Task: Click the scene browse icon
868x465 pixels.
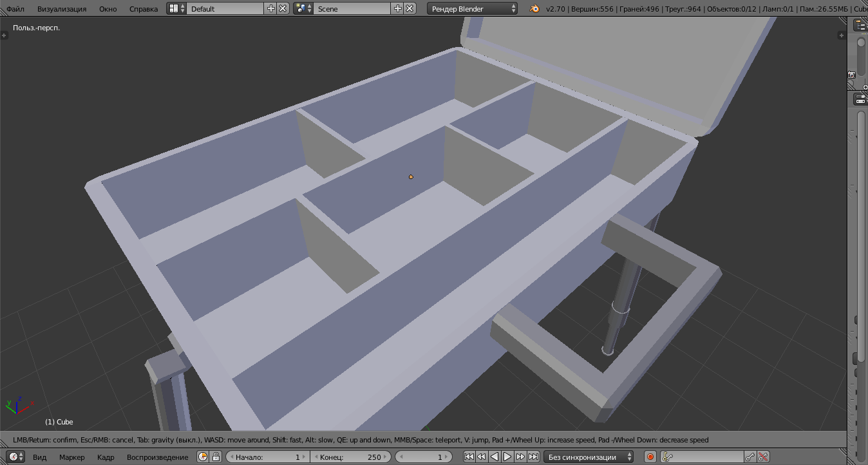Action: pyautogui.click(x=303, y=8)
